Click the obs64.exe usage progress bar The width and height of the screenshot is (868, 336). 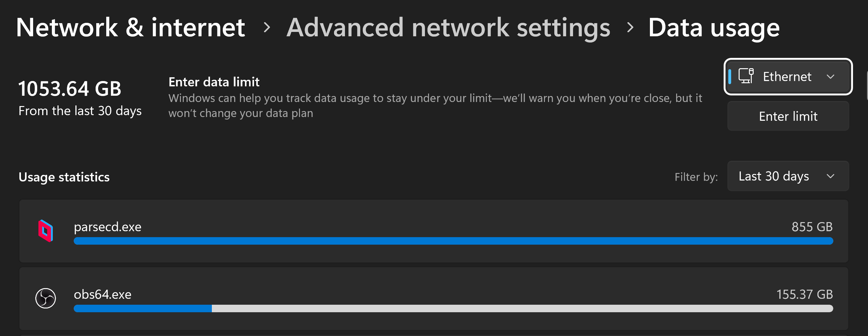pyautogui.click(x=453, y=308)
